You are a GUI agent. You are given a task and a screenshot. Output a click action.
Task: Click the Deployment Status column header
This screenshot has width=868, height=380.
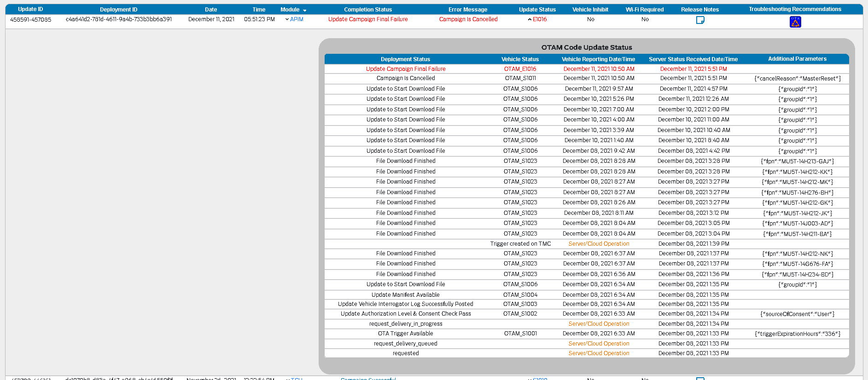click(x=405, y=59)
